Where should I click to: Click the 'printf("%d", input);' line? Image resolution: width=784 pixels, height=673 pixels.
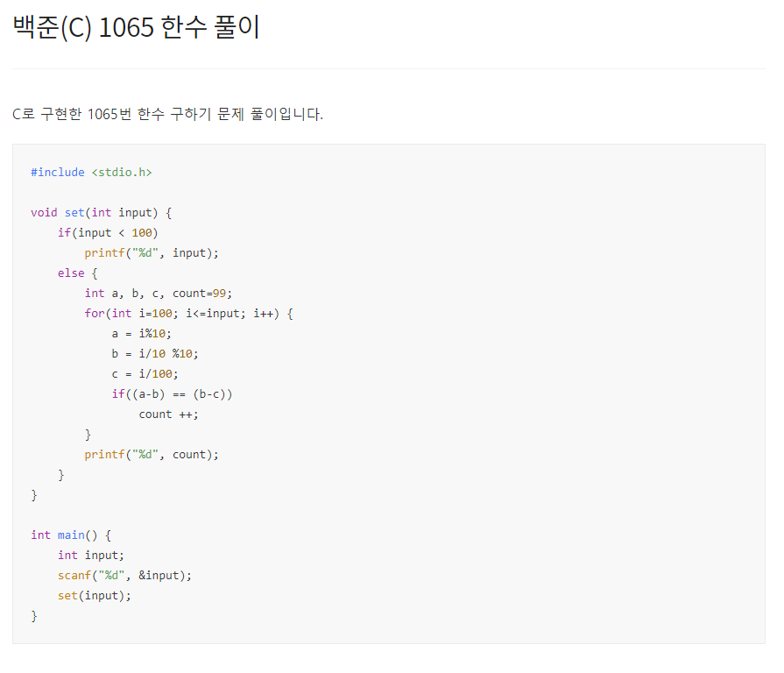coord(152,253)
